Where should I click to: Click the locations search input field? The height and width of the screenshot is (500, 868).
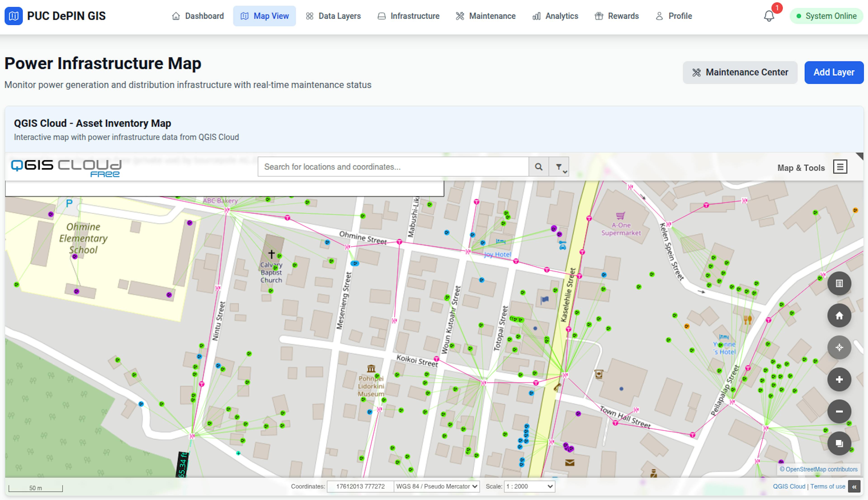393,167
